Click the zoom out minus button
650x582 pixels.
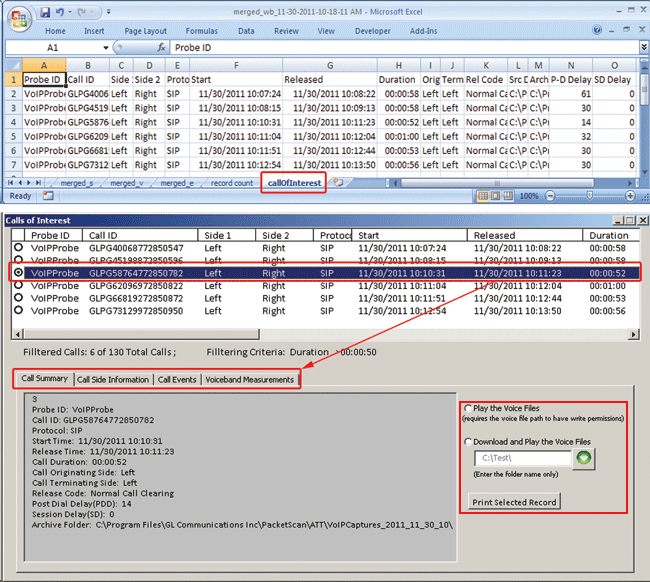(x=550, y=196)
